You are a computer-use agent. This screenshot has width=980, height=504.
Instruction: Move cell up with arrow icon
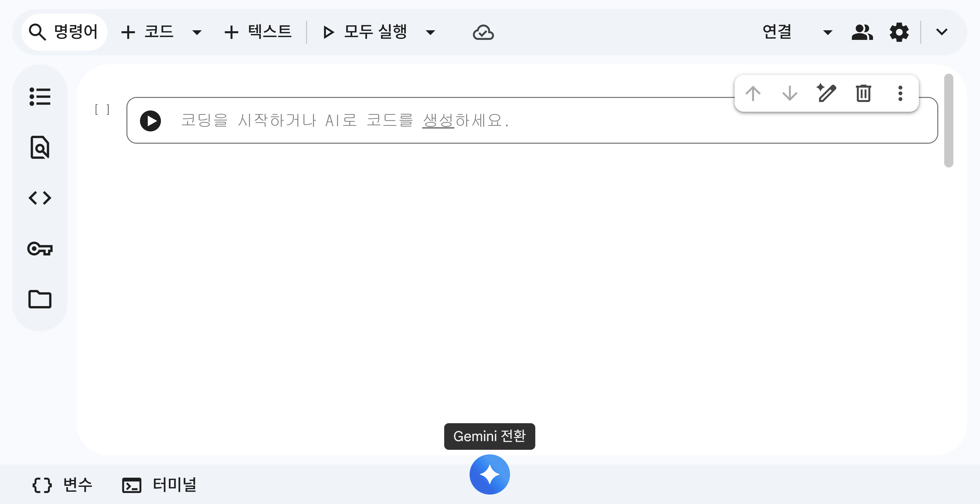click(x=753, y=93)
